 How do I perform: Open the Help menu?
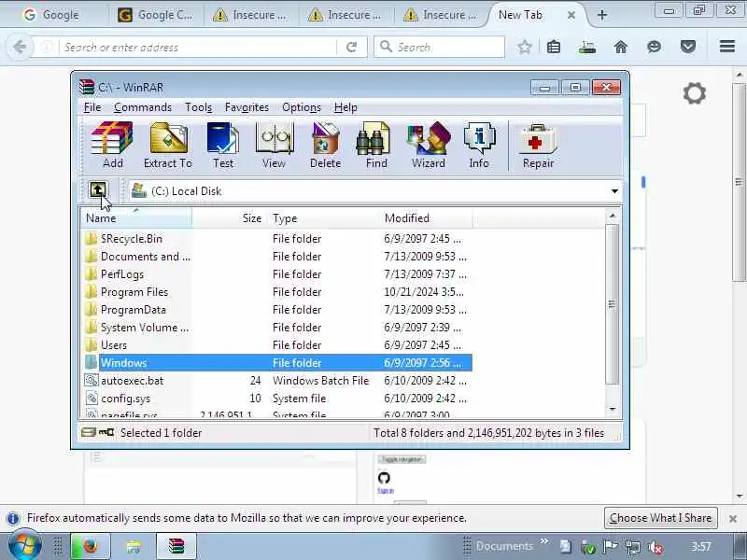345,107
